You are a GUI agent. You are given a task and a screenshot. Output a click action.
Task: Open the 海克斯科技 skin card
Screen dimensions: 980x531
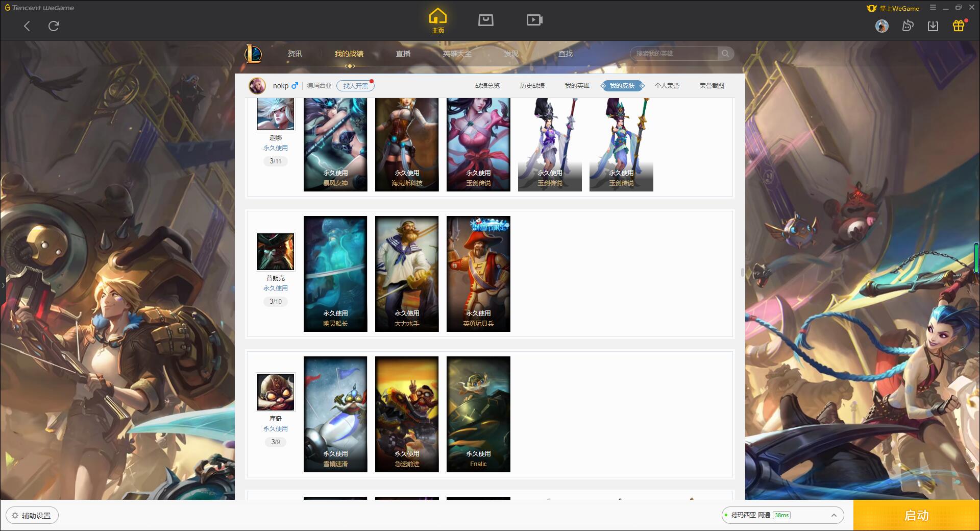407,144
